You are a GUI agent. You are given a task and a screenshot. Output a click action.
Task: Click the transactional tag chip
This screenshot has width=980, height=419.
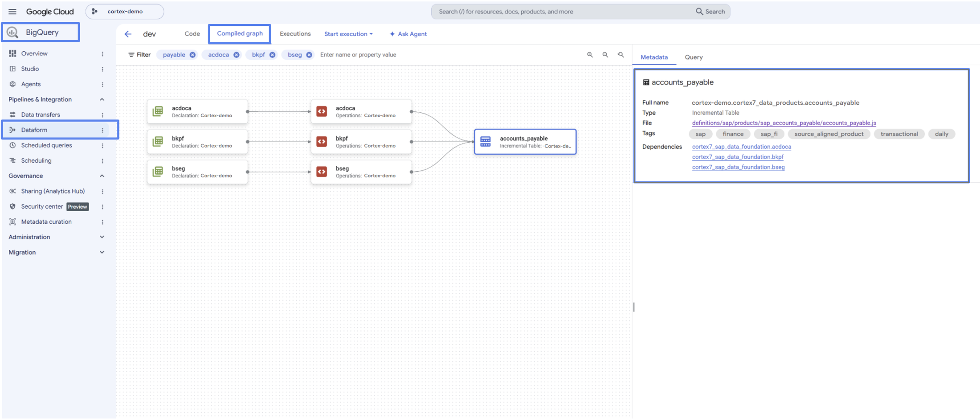(x=899, y=134)
